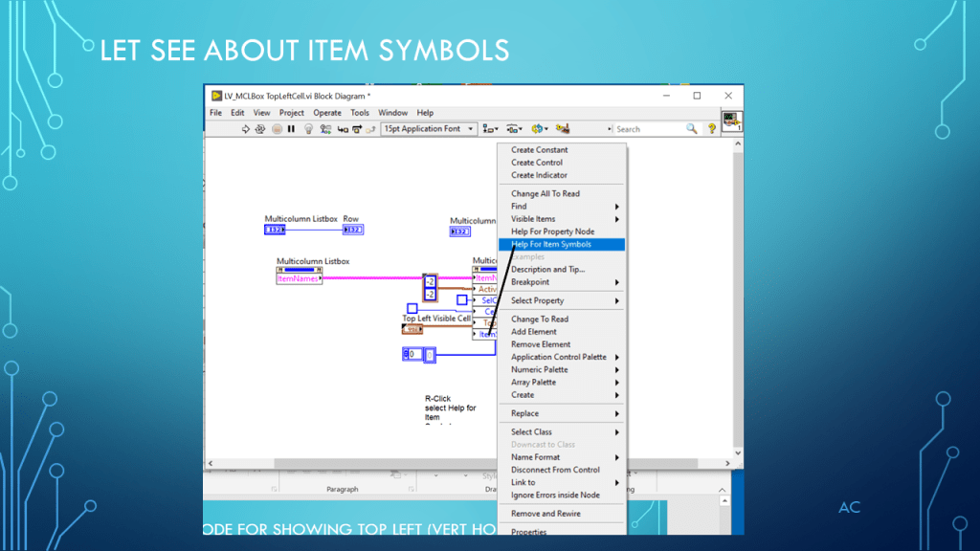Open the 15pt Application Font dropdown
The width and height of the screenshot is (980, 551).
click(x=429, y=129)
